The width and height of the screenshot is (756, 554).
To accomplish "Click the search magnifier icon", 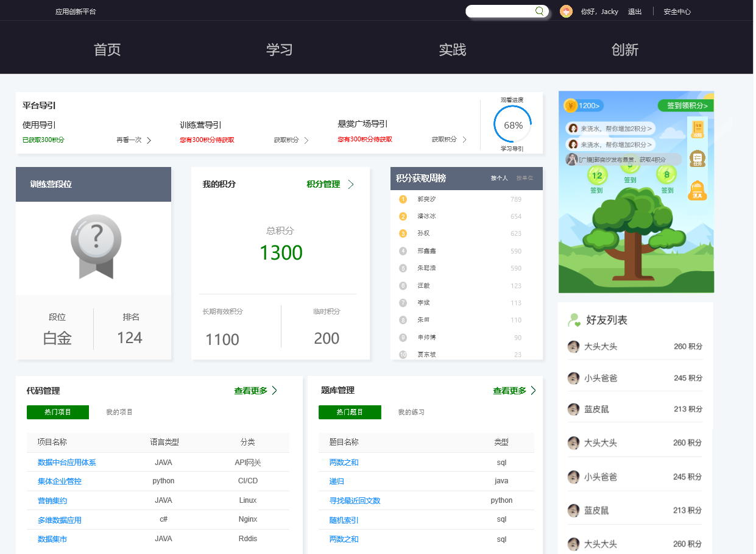I will point(539,11).
